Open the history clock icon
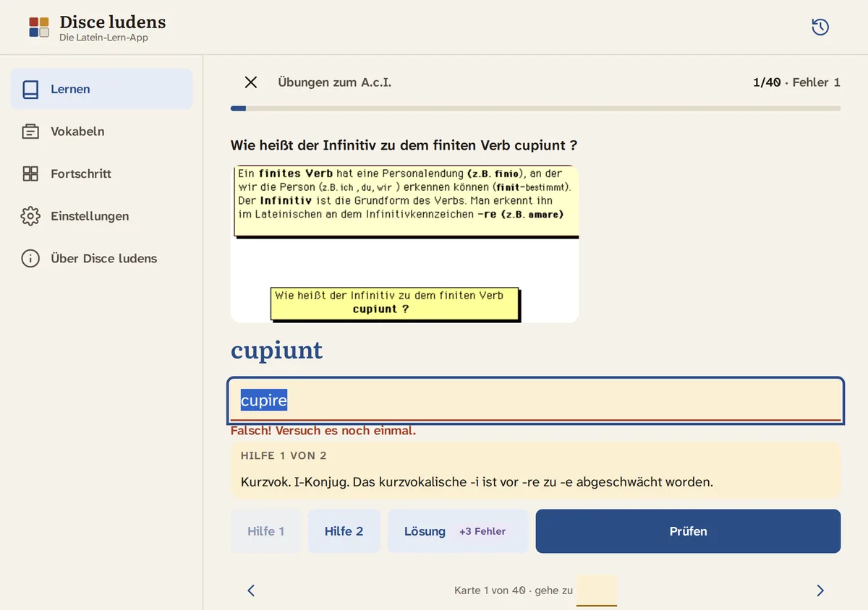This screenshot has width=868, height=610. point(820,27)
